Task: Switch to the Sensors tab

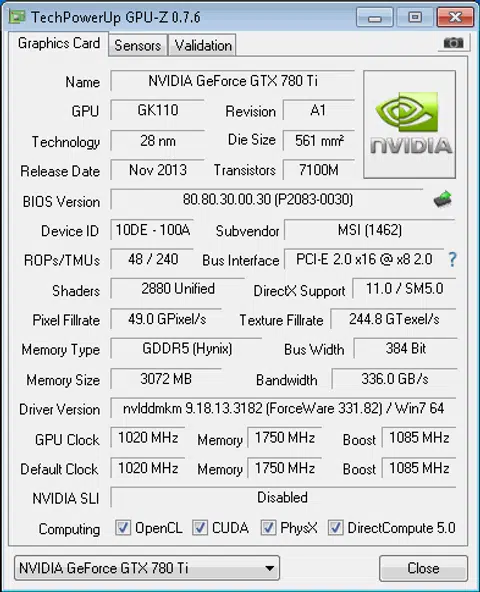Action: click(x=137, y=45)
